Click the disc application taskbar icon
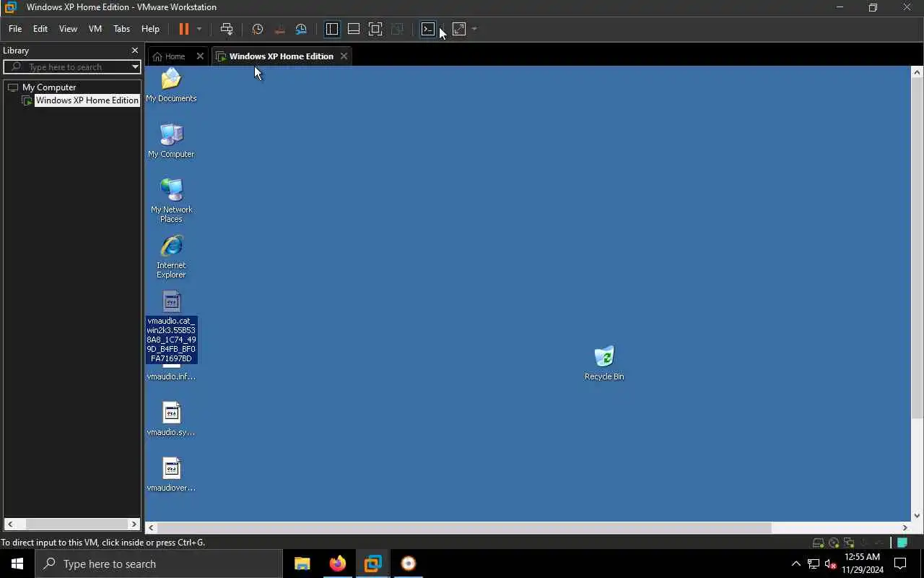924x578 pixels. click(x=409, y=564)
